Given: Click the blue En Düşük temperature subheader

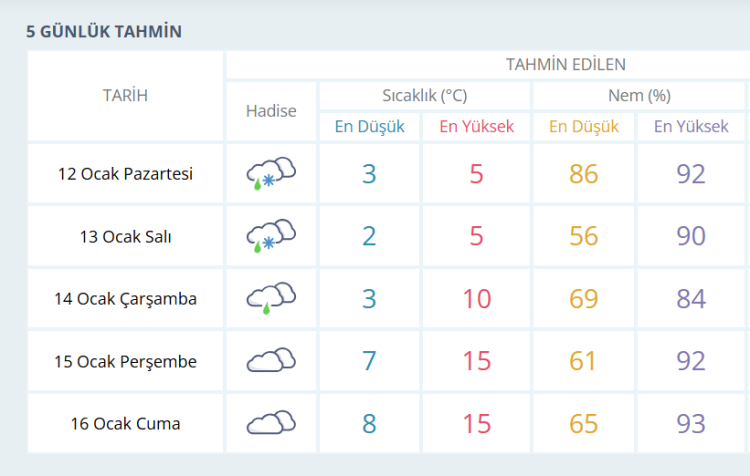Looking at the screenshot, I should 369,126.
